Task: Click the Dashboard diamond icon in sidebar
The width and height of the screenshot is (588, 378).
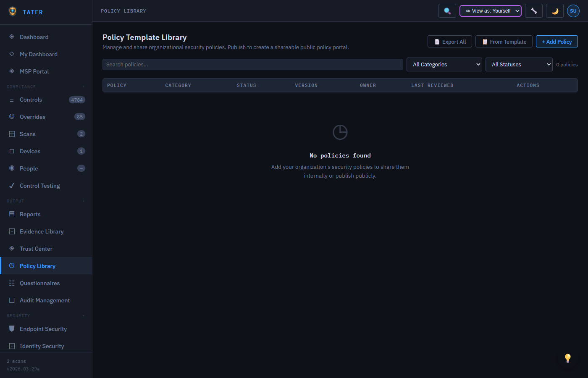Action: [12, 37]
